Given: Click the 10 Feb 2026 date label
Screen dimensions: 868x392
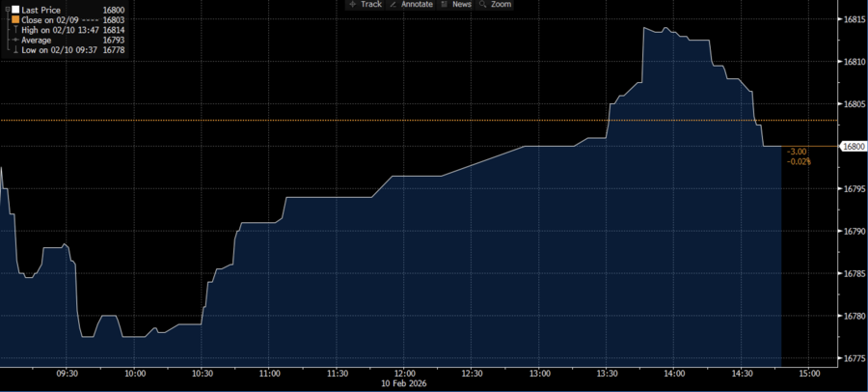Looking at the screenshot, I should click(404, 383).
